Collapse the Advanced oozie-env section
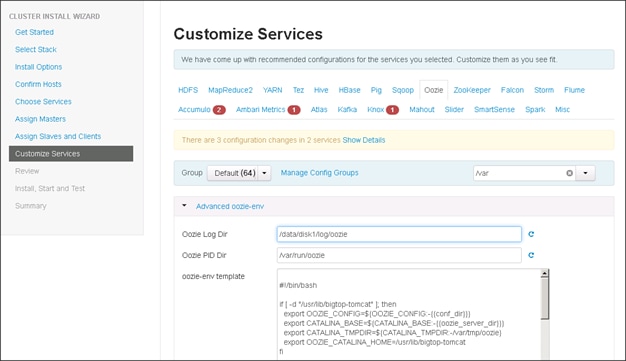The width and height of the screenshot is (626, 361). [184, 206]
